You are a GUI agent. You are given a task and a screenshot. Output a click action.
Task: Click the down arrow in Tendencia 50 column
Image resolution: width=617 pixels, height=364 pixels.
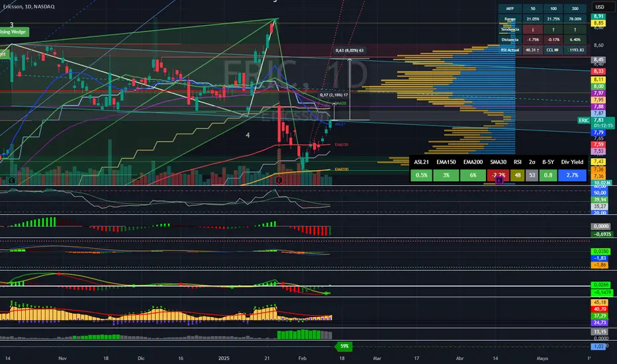(x=533, y=30)
